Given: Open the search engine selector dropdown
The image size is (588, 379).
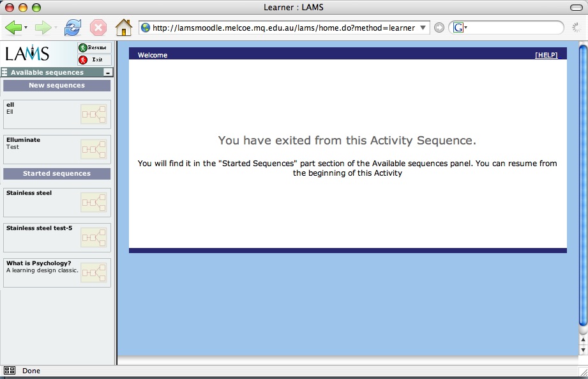Looking at the screenshot, I should (x=460, y=27).
